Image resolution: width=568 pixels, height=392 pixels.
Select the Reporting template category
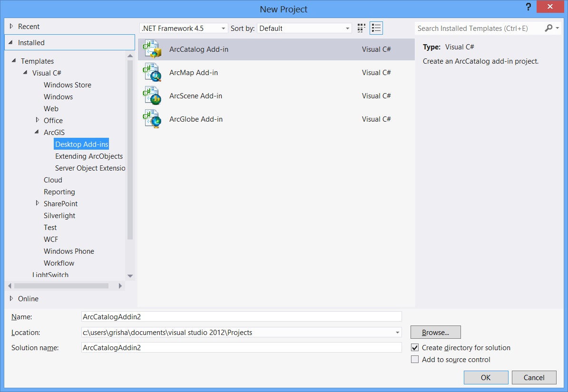point(59,192)
